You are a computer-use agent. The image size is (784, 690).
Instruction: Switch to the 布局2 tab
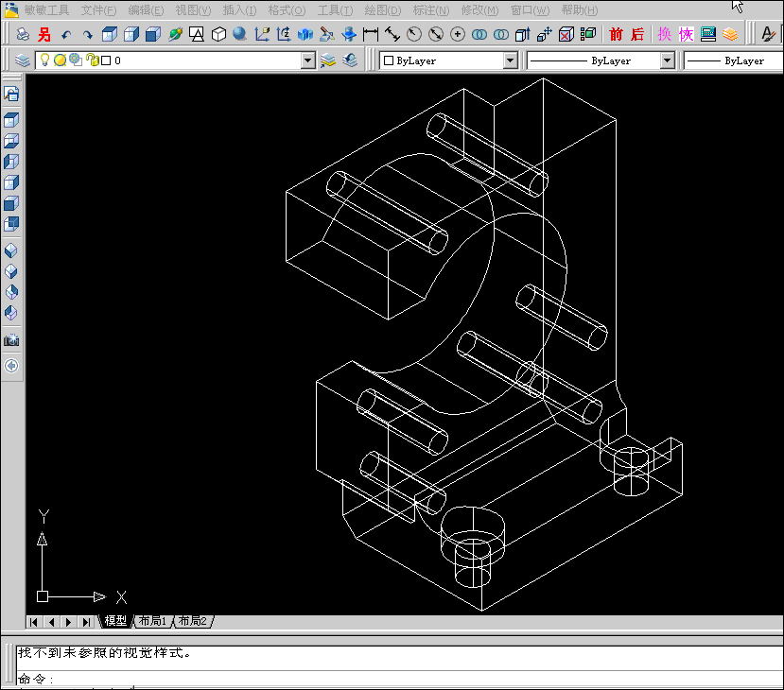tap(193, 621)
